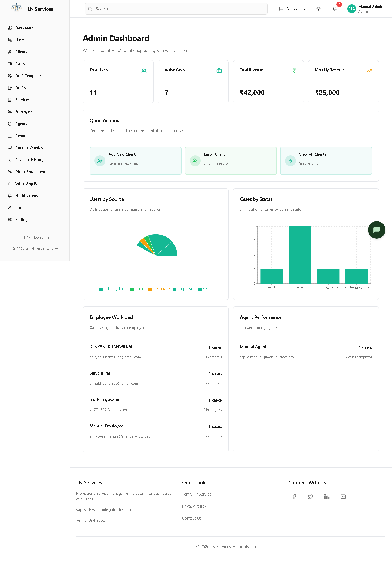The image size is (392, 565).
Task: Click the Total Users value 11
Action: click(93, 93)
